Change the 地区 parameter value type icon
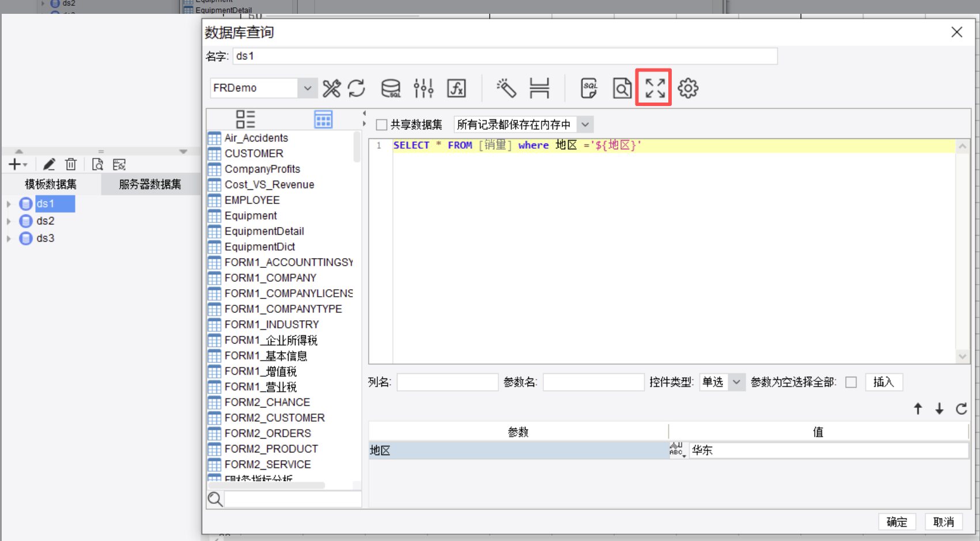 click(x=677, y=449)
